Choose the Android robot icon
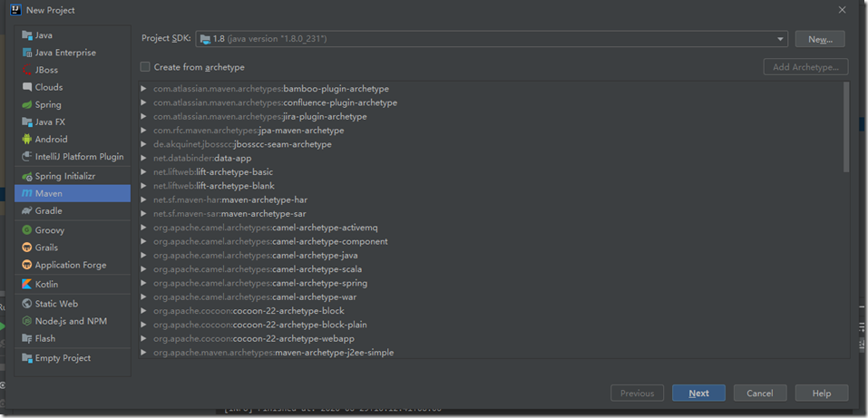 [x=26, y=140]
